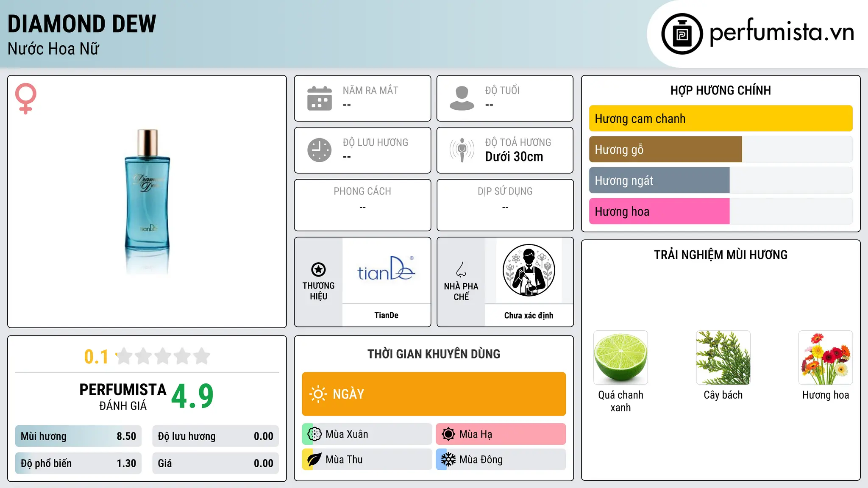Click the snowflake icon for Mùa Đông
Viewport: 868px width, 488px height.
448,460
